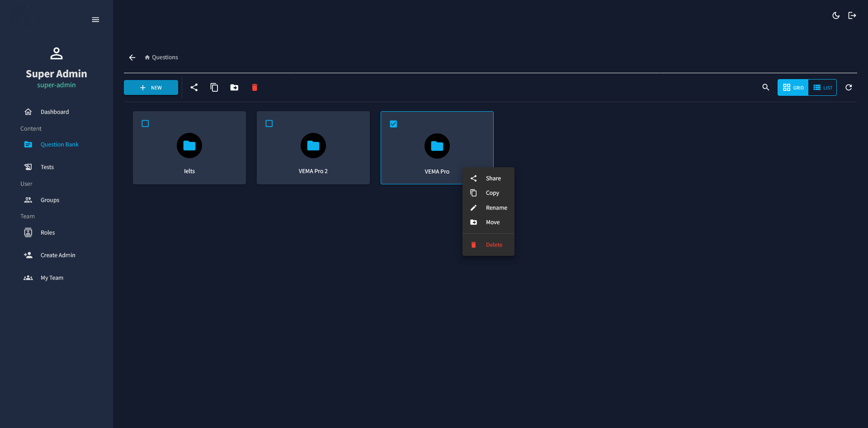
Task: Uncheck the VEMA Pro folder checkbox
Action: [393, 123]
